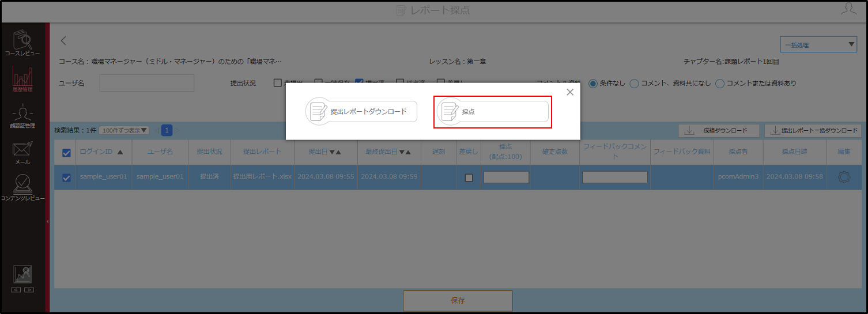868x314 pixels.
Task: Click the ユーザ名 search input field
Action: tap(147, 83)
